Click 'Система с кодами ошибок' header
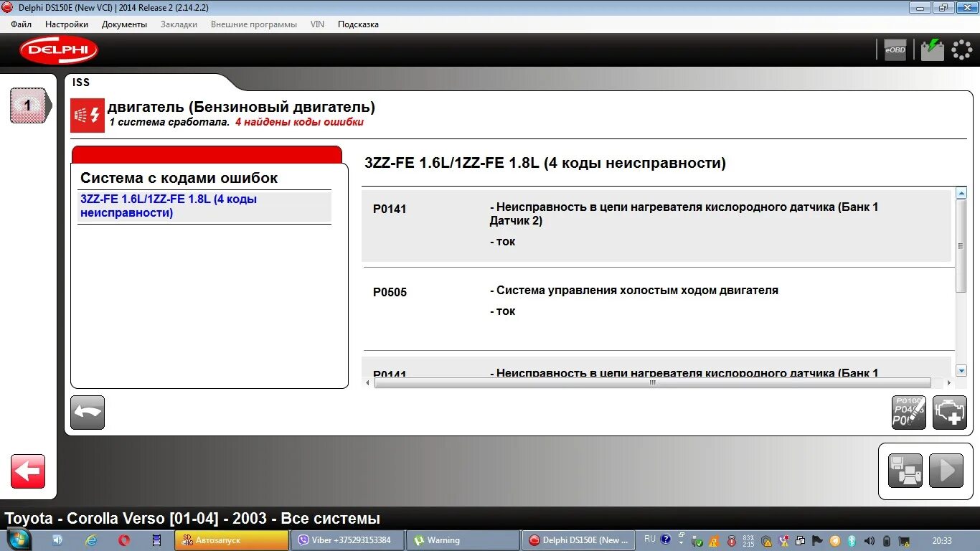Screen dimensions: 980x551 pyautogui.click(x=179, y=178)
